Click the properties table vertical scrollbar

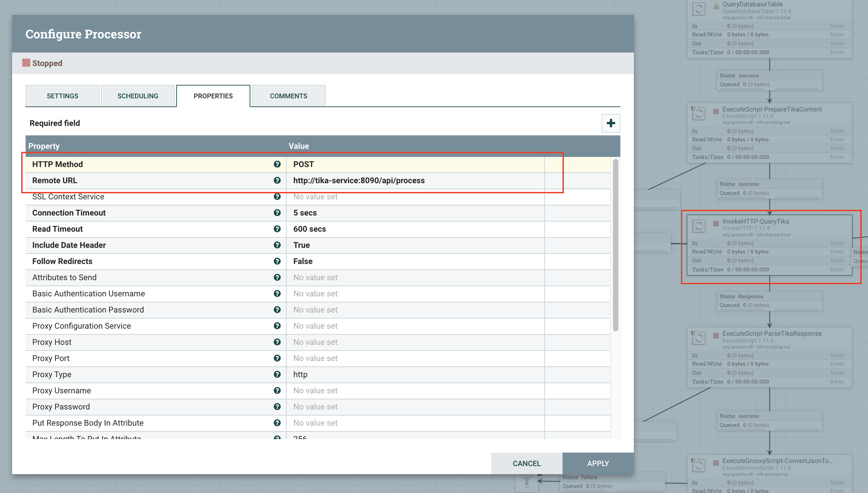(x=615, y=245)
